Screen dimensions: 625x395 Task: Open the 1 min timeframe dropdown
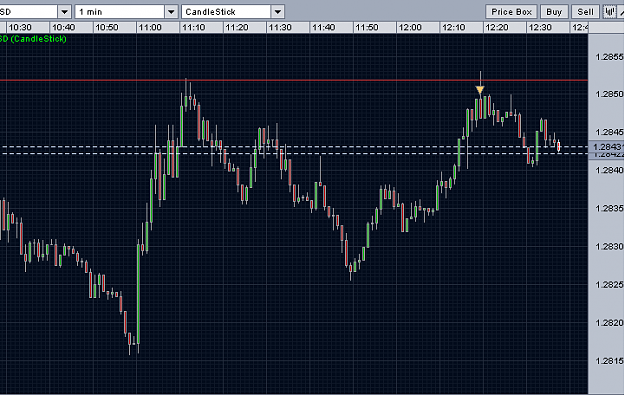171,12
